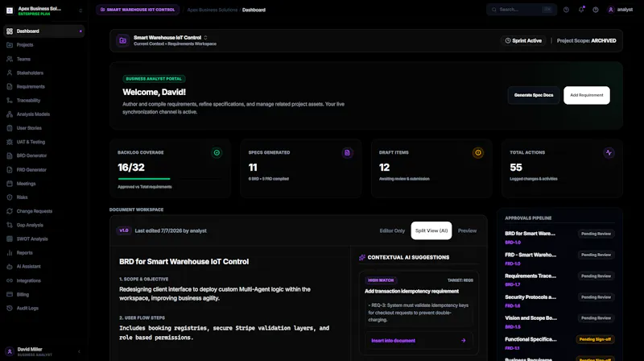Viewport: 644px width, 361px height.
Task: Open the analyst user menu
Action: coord(620,10)
